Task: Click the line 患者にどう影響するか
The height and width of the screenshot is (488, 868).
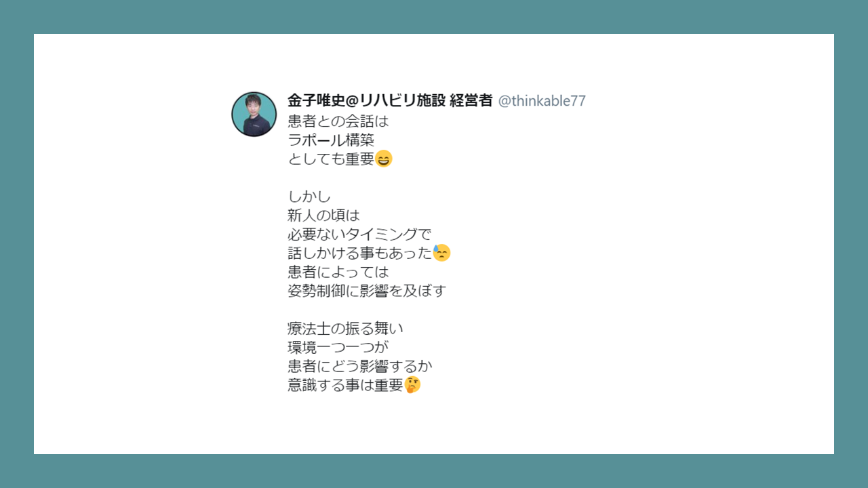Action: pyautogui.click(x=360, y=366)
